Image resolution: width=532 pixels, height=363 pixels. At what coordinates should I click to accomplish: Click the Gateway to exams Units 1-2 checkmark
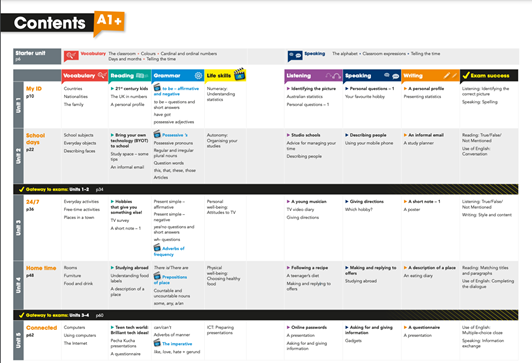21,189
